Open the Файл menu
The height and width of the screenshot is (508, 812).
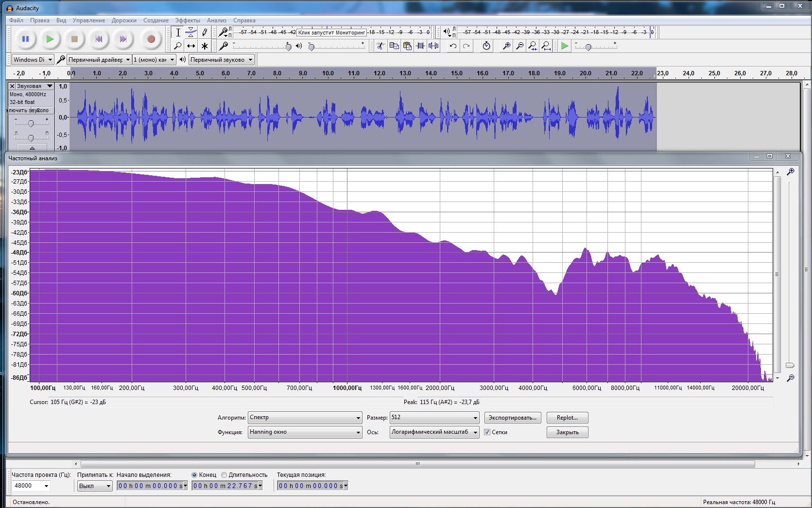(x=16, y=20)
